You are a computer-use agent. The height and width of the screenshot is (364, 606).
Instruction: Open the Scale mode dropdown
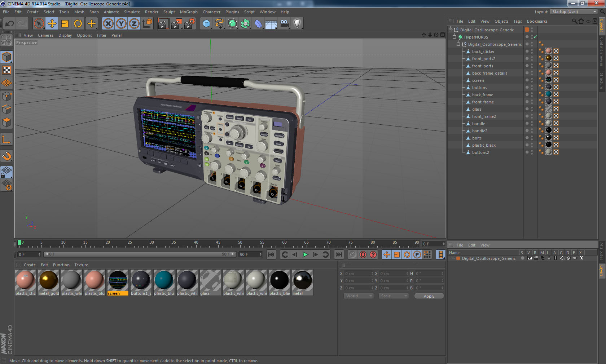click(393, 296)
